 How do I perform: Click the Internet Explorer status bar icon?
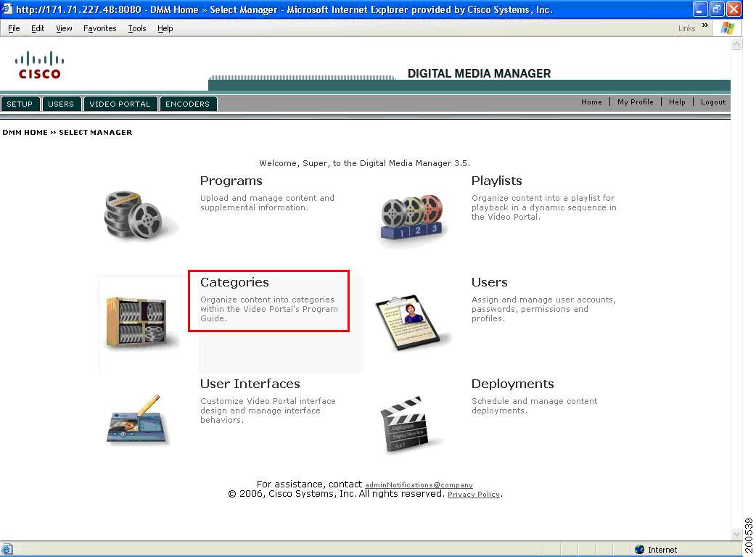click(x=7, y=549)
